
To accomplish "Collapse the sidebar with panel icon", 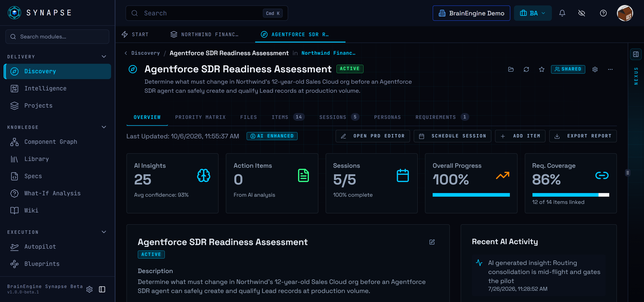I will pos(102,289).
